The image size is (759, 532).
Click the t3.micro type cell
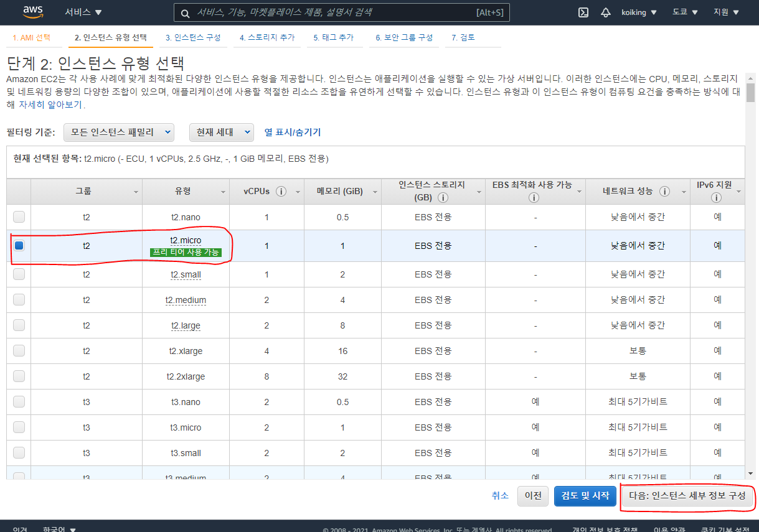click(x=186, y=427)
